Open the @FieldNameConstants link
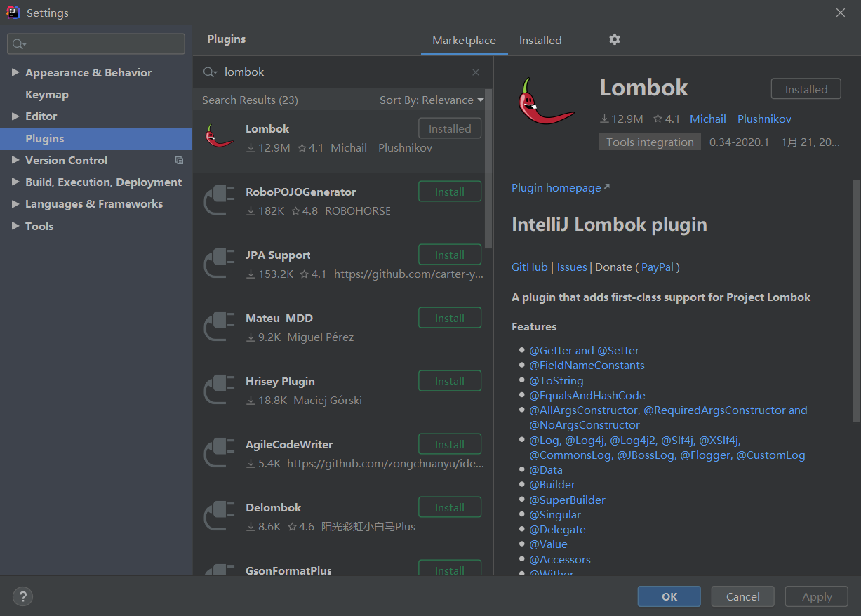861x616 pixels. tap(587, 365)
